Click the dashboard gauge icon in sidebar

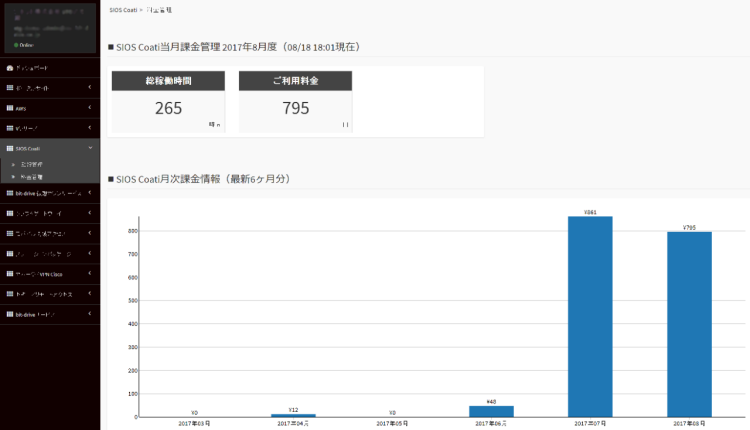click(x=10, y=68)
